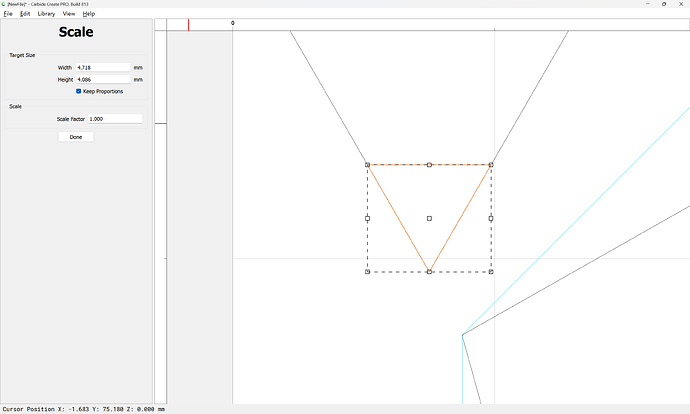This screenshot has width=690, height=414.
Task: Select the top-middle selection handle
Action: tap(429, 165)
